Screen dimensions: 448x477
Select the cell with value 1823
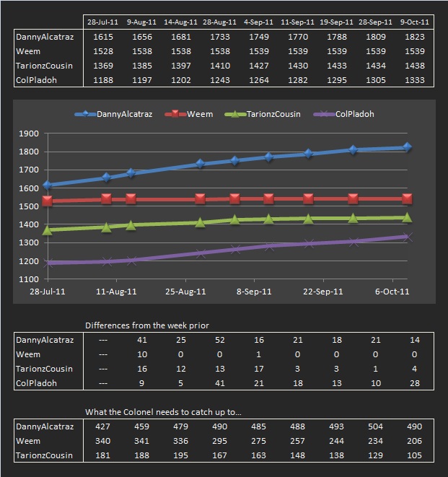click(415, 37)
